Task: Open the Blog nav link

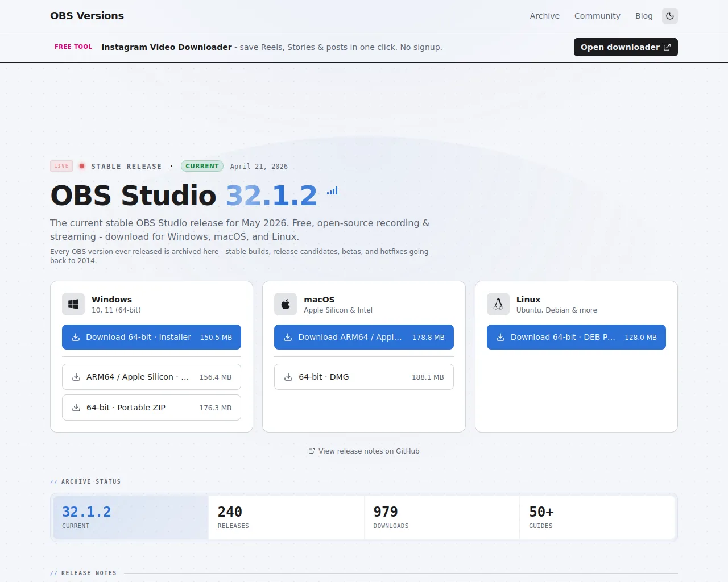Action: tap(644, 16)
